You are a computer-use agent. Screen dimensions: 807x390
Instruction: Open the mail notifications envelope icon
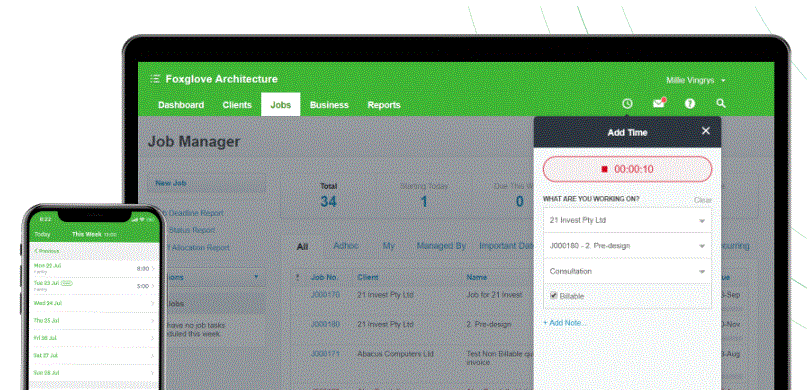(659, 103)
